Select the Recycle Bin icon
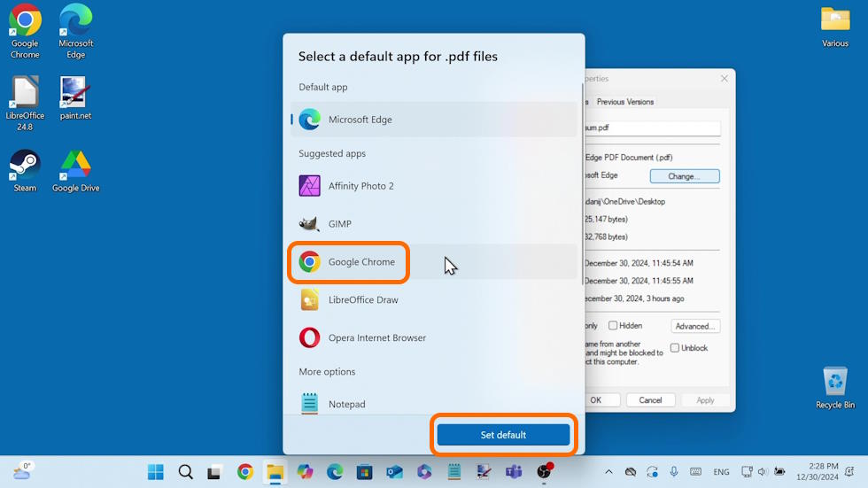The image size is (868, 488). point(834,388)
